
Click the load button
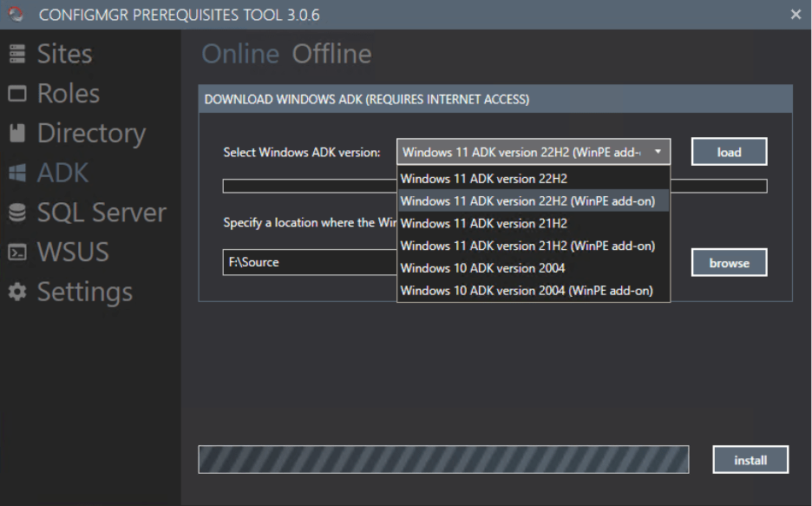tap(729, 151)
